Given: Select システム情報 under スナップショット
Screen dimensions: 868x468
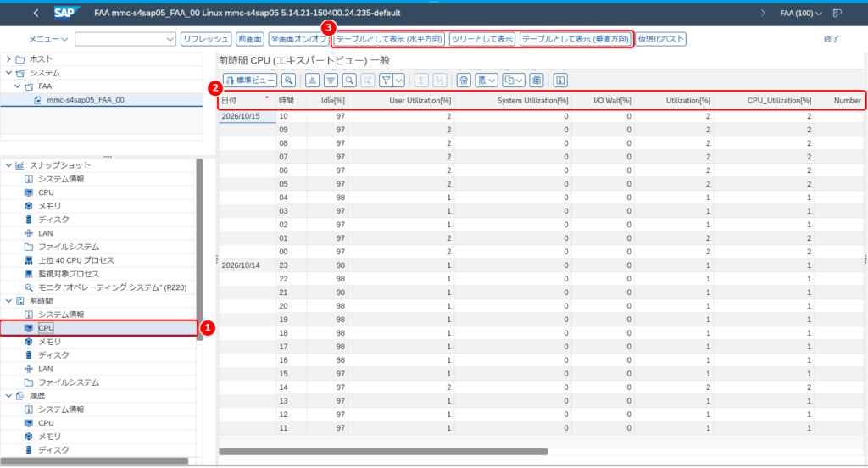Looking at the screenshot, I should click(61, 179).
